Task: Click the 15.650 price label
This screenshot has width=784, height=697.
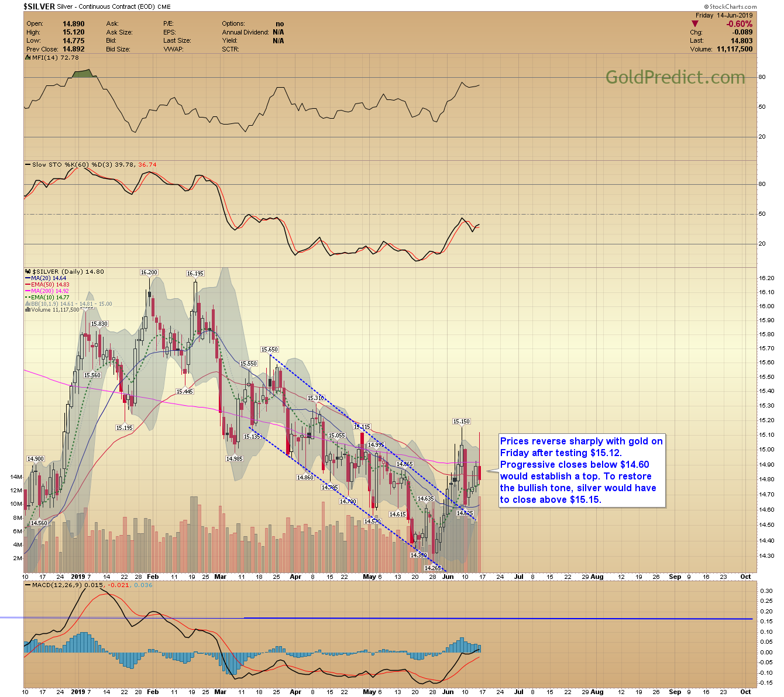Action: click(x=269, y=350)
